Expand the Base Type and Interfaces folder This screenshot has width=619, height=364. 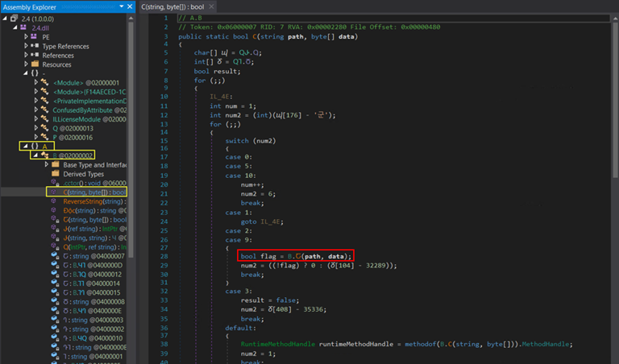click(x=47, y=164)
